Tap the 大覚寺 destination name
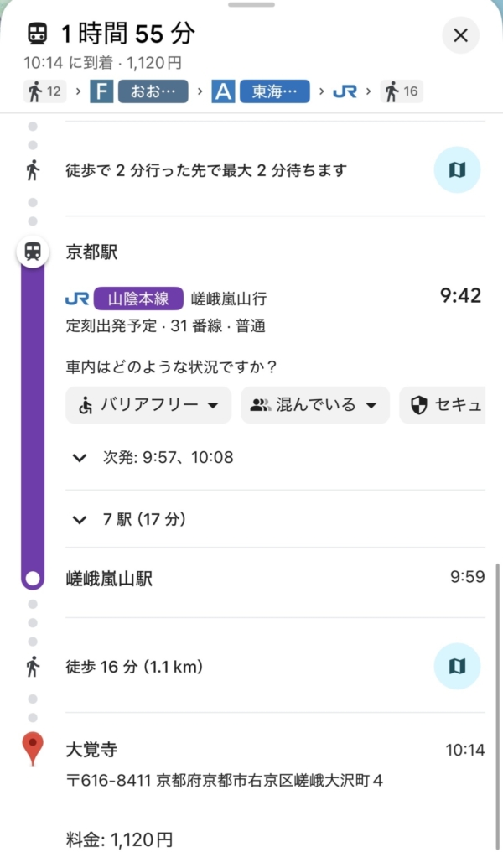Viewport: 503px width, 868px height. point(85,750)
